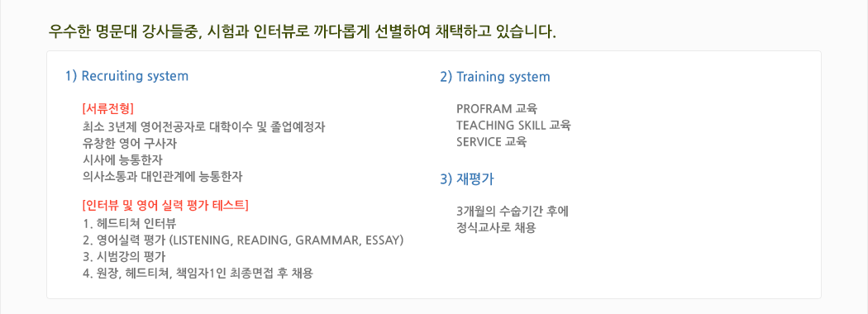Click the line '의사소통과 대인관계에 능통한자'

162,177
